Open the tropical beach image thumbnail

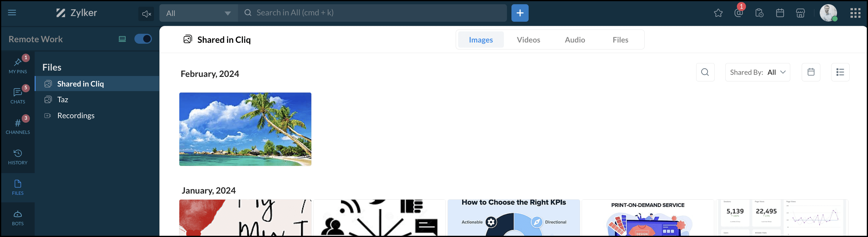(245, 129)
